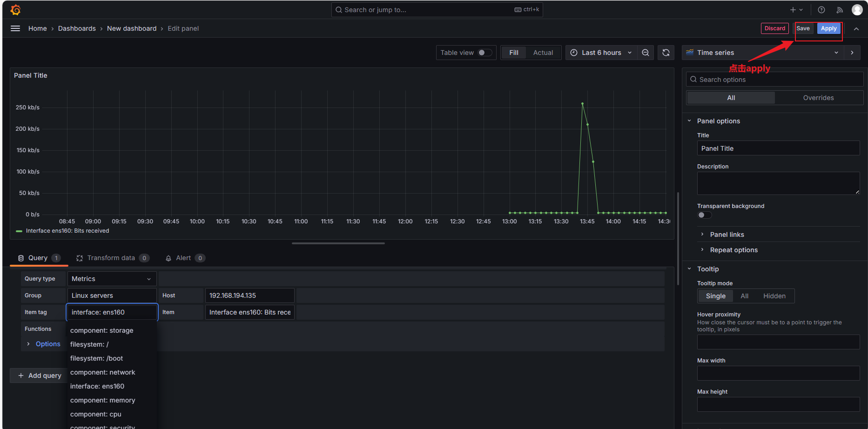Image resolution: width=868 pixels, height=429 pixels.
Task: Collapse the options pane with right arrow
Action: click(x=852, y=53)
